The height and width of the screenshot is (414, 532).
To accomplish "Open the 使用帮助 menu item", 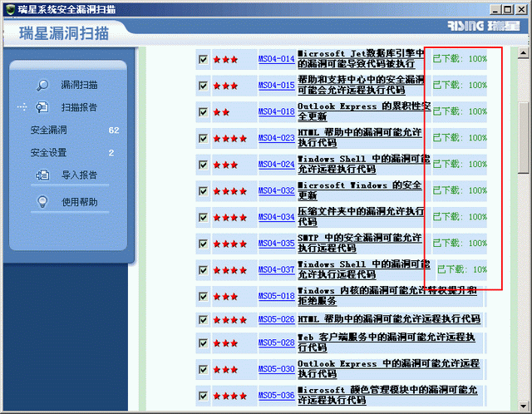I will [x=80, y=202].
